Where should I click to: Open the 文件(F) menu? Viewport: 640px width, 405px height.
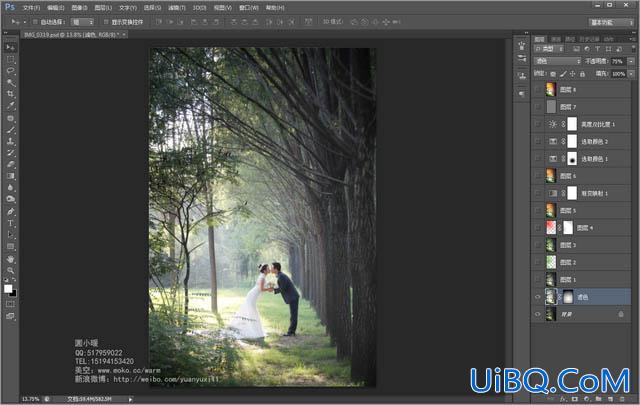click(x=31, y=8)
